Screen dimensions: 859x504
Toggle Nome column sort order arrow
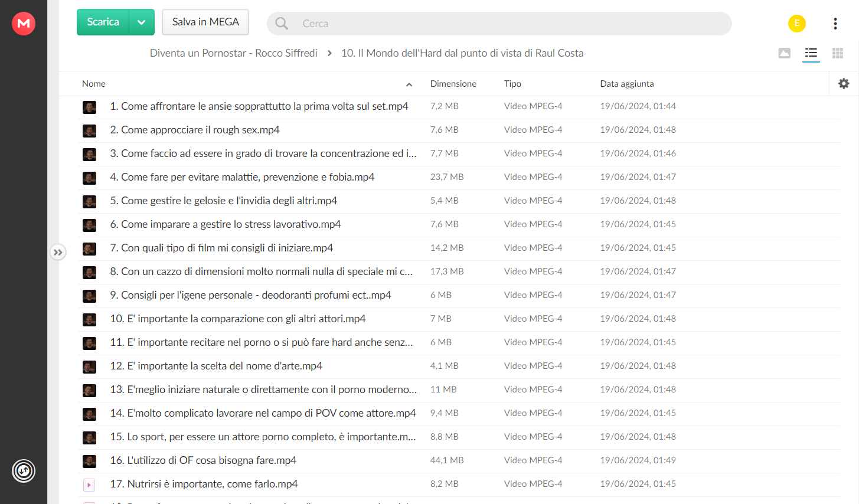point(409,84)
